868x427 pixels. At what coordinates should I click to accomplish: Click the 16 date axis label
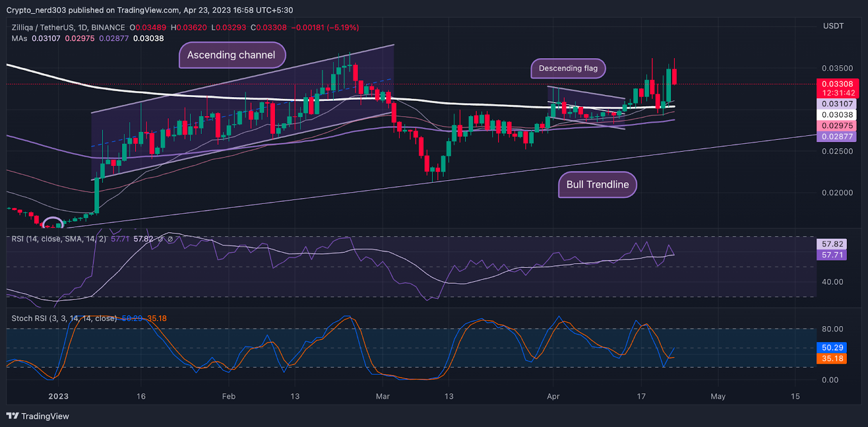[x=141, y=397]
